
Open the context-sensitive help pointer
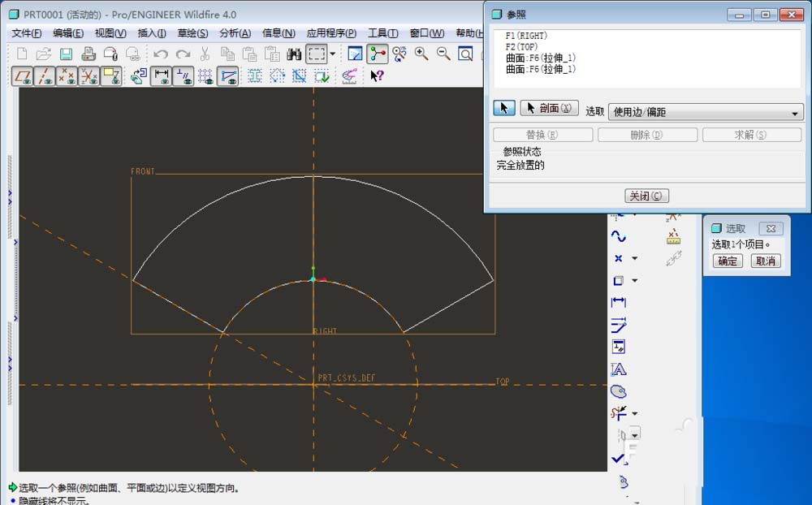(377, 76)
